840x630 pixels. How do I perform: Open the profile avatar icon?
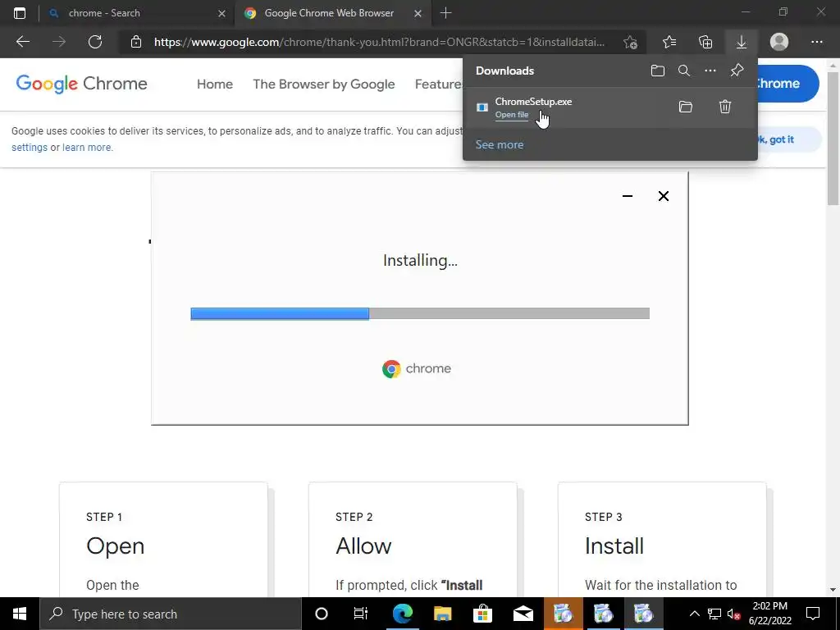(x=779, y=42)
